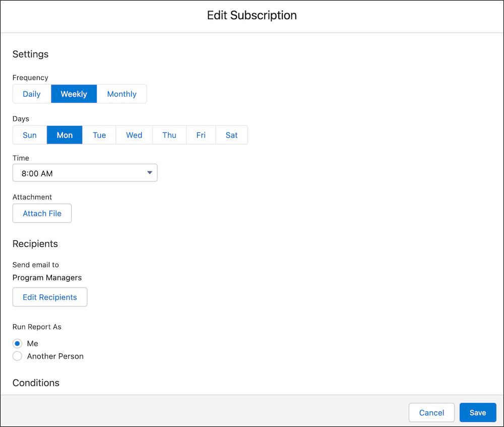The width and height of the screenshot is (504, 427).
Task: Choose Another Person to run the report
Action: (x=17, y=356)
